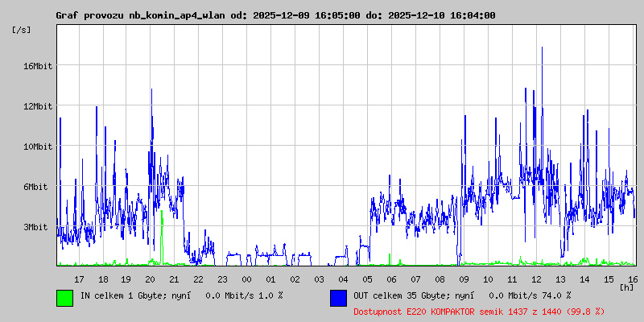Click the [/s] unit label
The image size is (644, 322).
(x=22, y=30)
